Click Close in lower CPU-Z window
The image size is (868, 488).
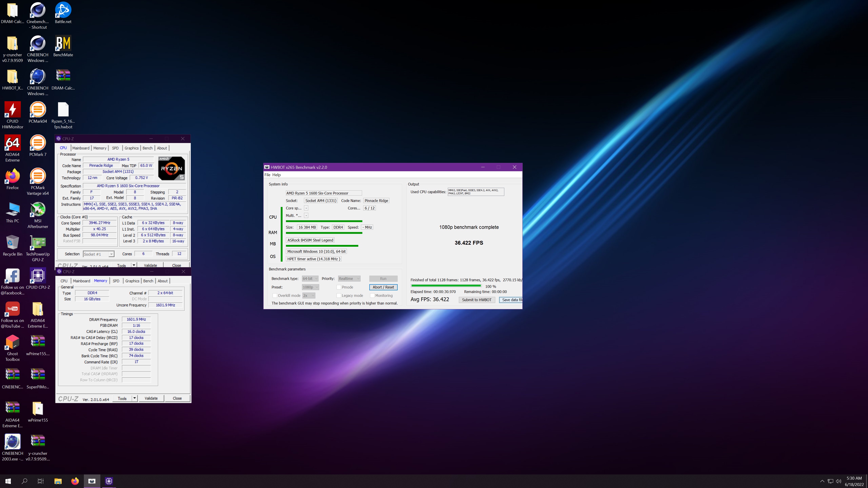177,398
